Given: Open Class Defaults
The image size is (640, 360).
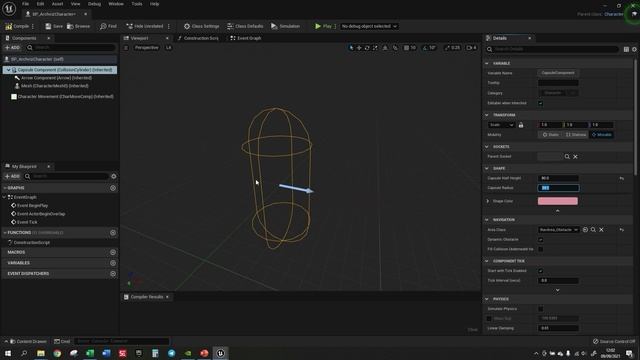Looking at the screenshot, I should coord(245,26).
